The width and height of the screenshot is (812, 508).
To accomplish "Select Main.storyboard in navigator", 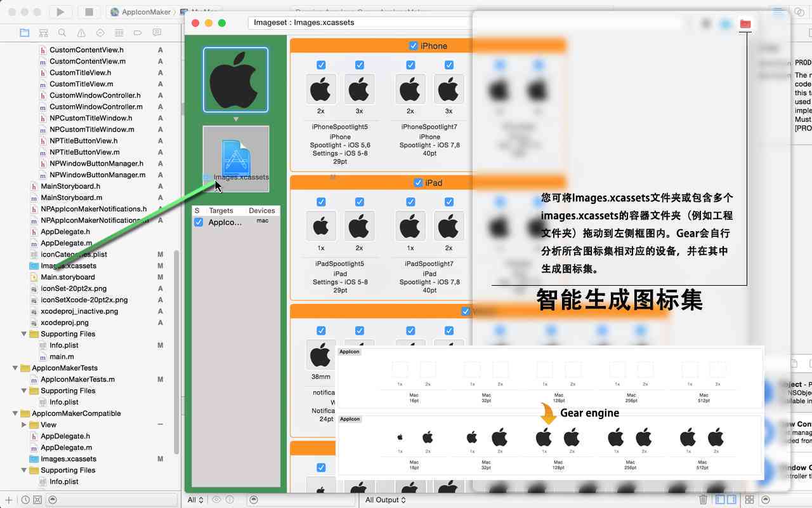I will click(68, 277).
